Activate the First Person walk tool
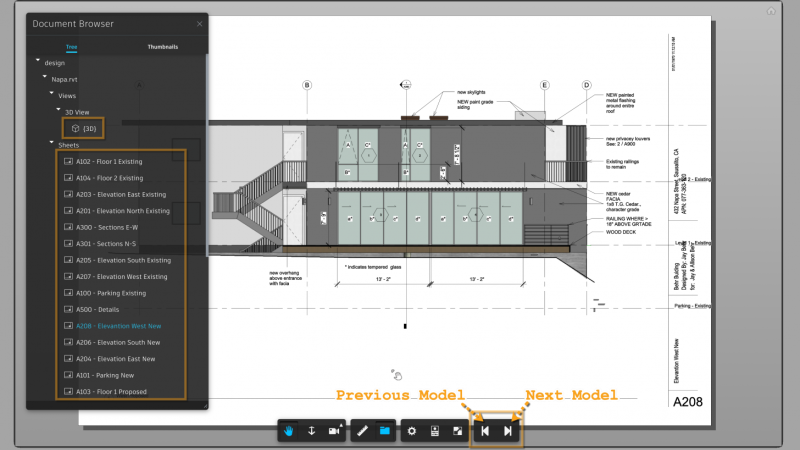This screenshot has height=450, width=800. [x=311, y=431]
